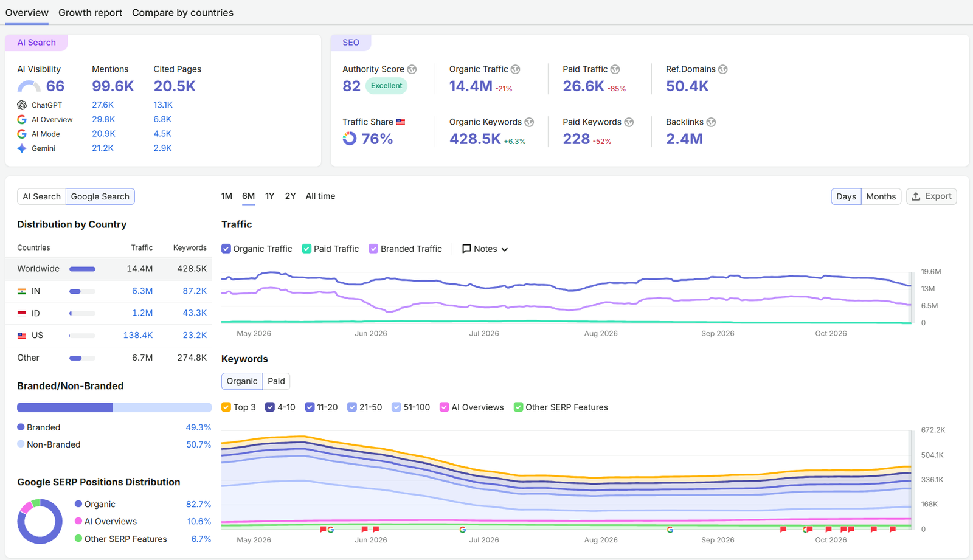
Task: Click the Indonesia flag icon in country list
Action: (x=22, y=313)
